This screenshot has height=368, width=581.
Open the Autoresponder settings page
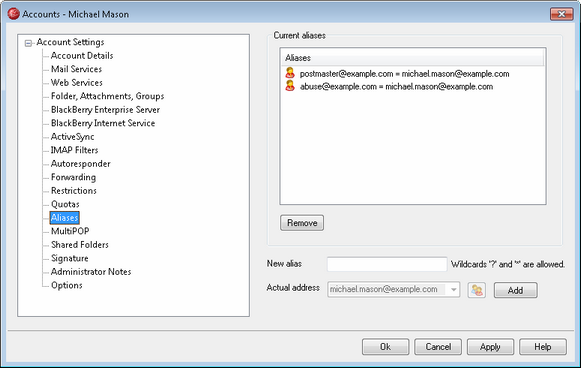(80, 164)
